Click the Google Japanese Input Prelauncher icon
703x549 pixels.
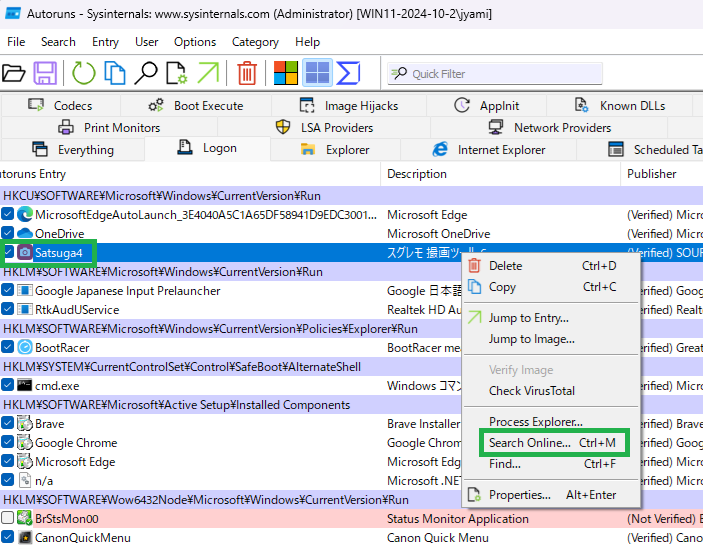[25, 290]
